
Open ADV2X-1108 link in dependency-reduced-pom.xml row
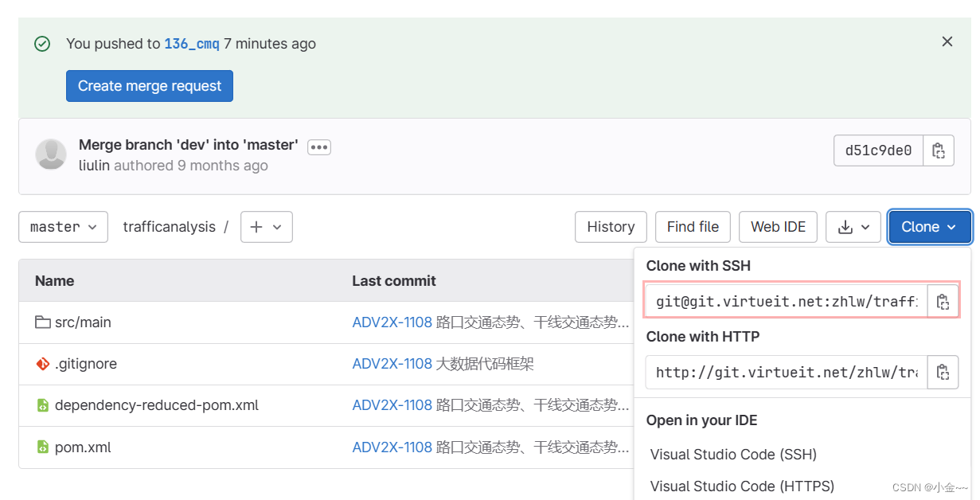[x=392, y=405]
